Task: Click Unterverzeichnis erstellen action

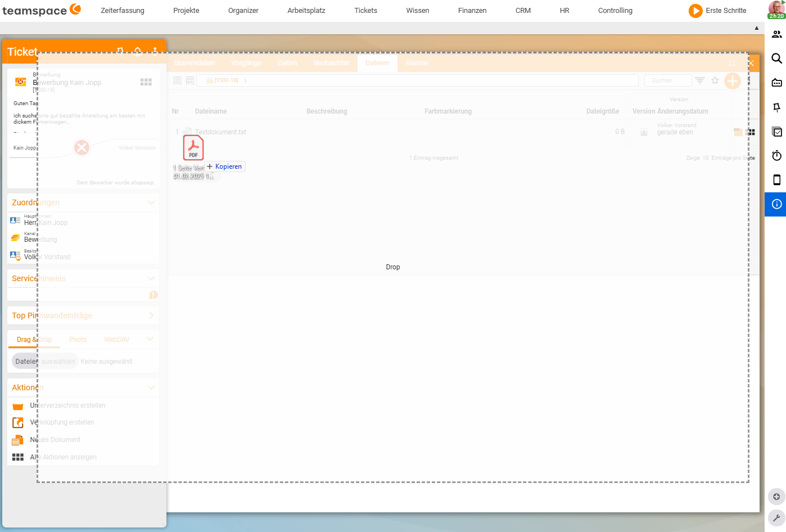Action: pyautogui.click(x=67, y=405)
